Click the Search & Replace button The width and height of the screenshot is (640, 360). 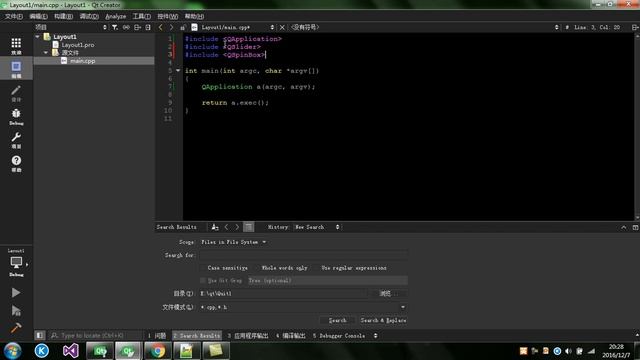coord(383,320)
